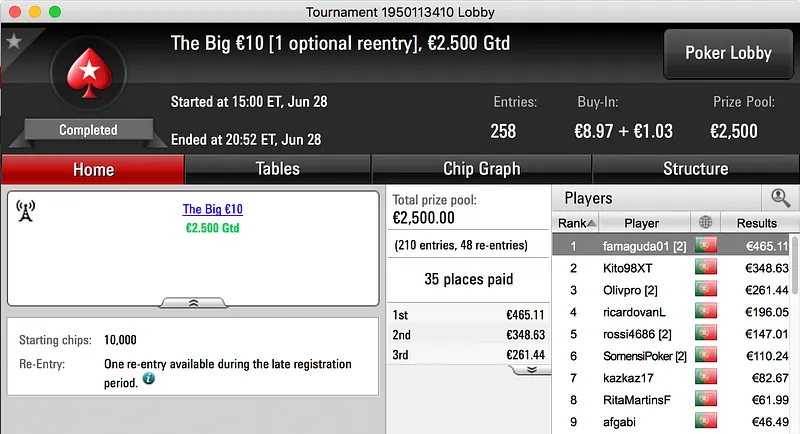
Task: Go to the Structure tab
Action: [x=695, y=169]
